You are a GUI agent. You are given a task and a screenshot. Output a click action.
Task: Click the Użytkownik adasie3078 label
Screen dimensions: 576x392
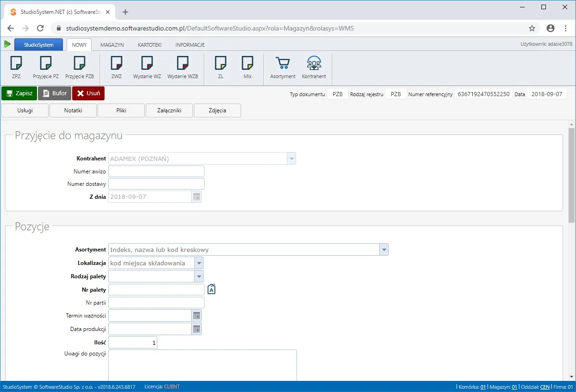coord(546,44)
